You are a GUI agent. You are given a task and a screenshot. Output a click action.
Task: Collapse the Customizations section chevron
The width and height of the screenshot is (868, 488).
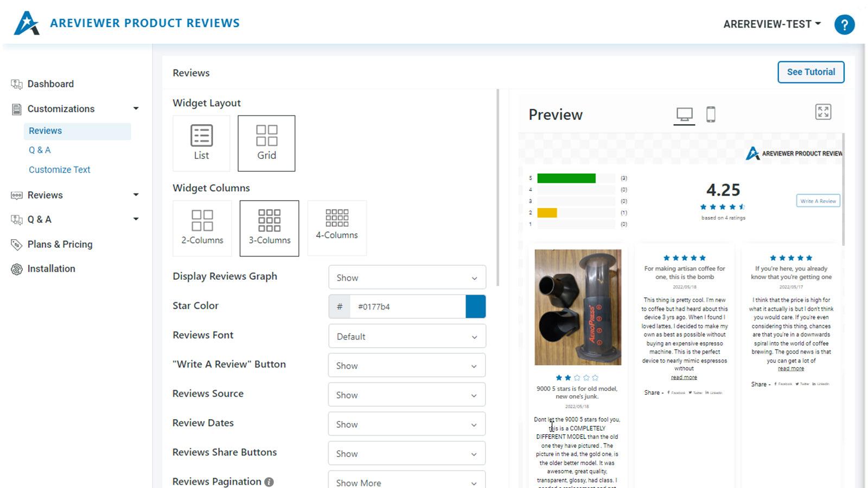pos(136,108)
